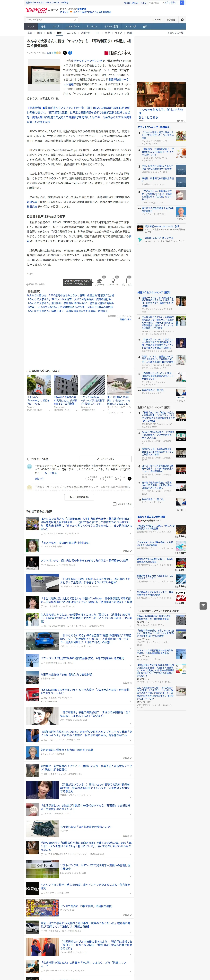Click the コメントを書く button
This screenshot has height=980, width=210.
point(105,459)
